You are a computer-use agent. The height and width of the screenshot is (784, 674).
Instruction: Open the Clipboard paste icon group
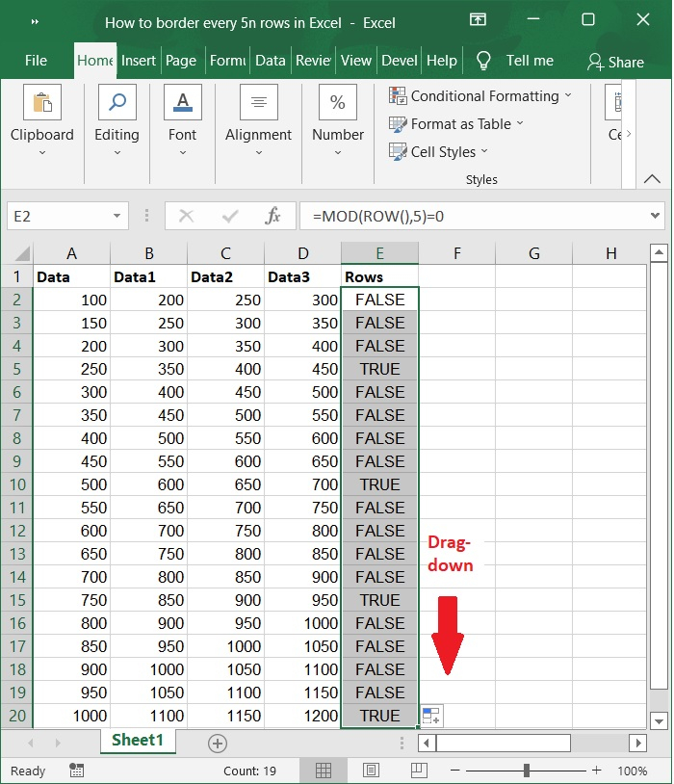click(41, 103)
